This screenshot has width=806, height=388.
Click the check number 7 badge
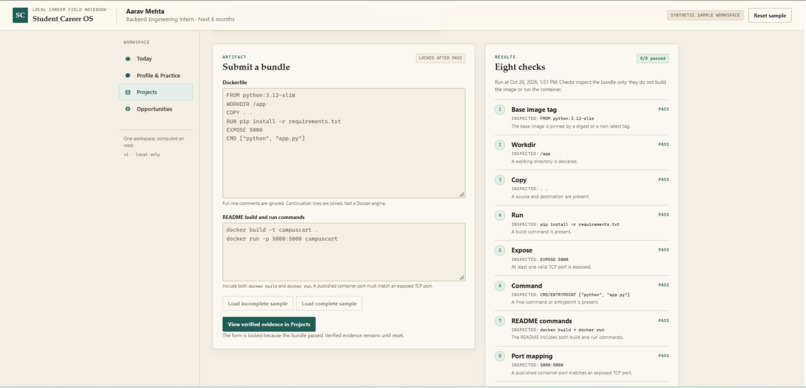pos(500,321)
